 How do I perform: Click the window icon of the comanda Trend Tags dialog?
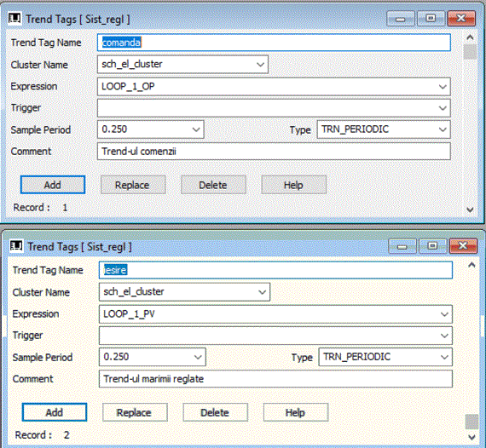14,18
